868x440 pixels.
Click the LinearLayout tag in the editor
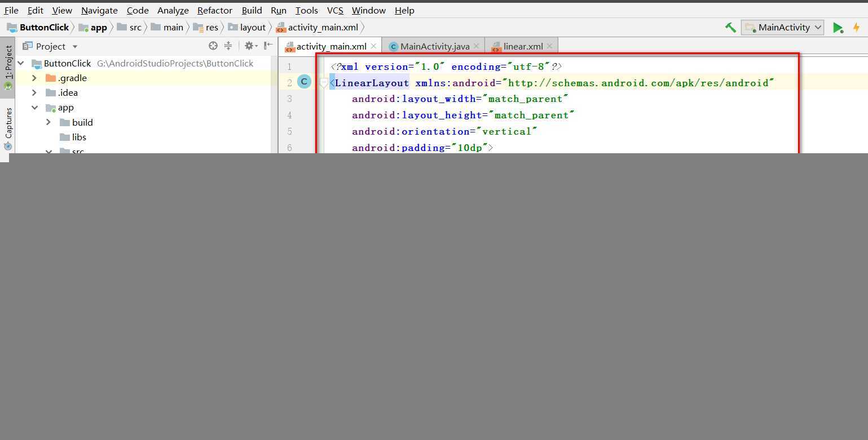tap(372, 83)
